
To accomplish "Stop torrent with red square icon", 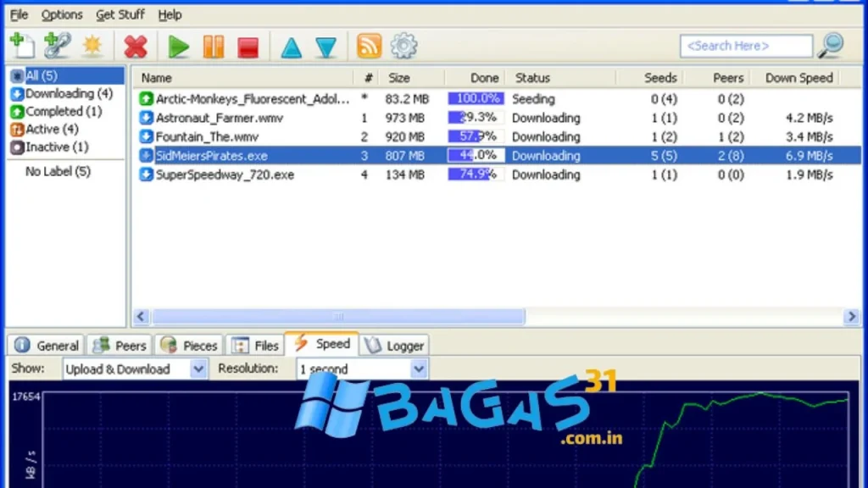I will (x=248, y=47).
